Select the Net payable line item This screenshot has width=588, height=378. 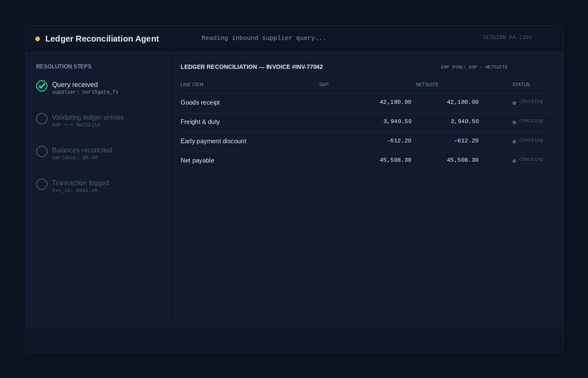click(197, 160)
